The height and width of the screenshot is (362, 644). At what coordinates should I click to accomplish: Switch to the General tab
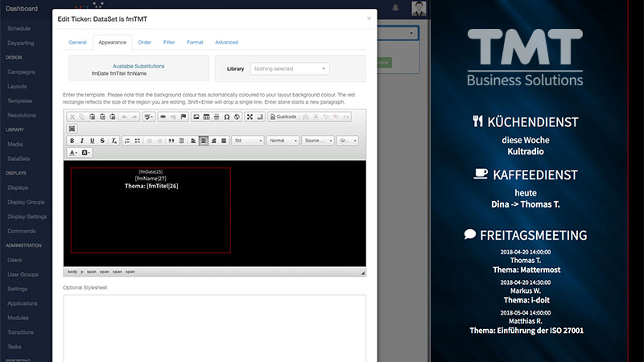[x=77, y=43]
